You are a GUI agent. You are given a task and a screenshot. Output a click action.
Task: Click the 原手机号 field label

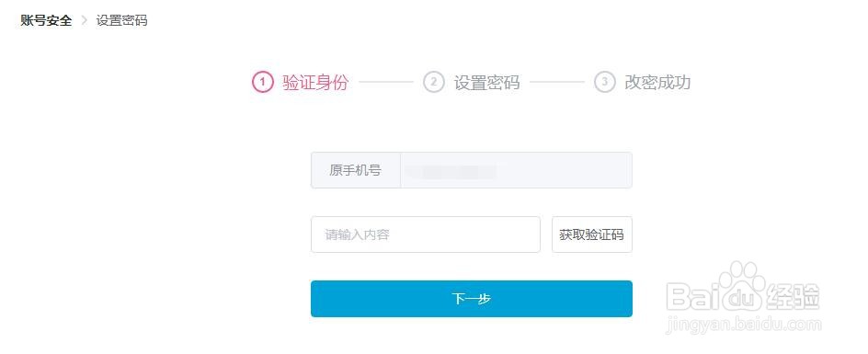click(x=356, y=170)
